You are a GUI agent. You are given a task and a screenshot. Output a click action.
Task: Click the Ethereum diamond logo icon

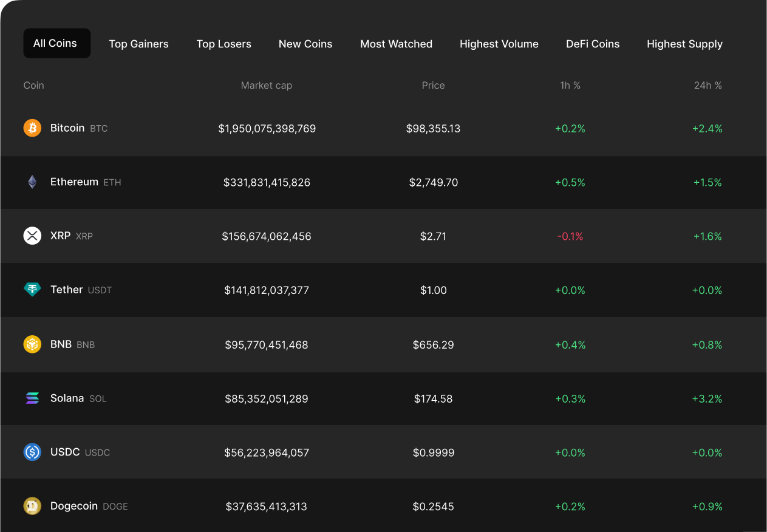coord(32,182)
